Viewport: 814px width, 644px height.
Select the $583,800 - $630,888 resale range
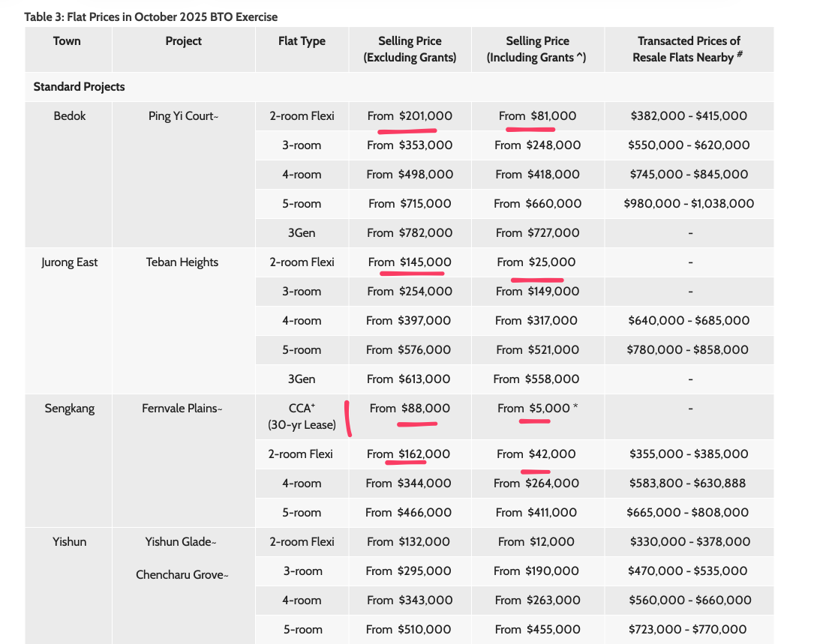point(689,484)
